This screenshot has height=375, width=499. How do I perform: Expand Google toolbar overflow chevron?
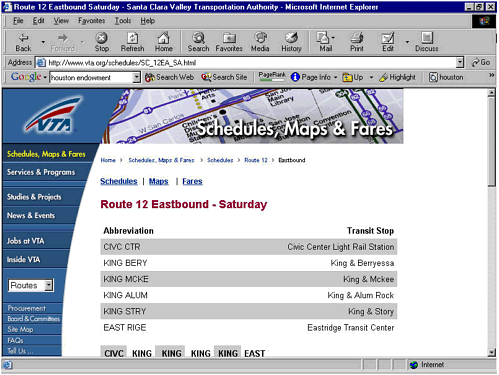(491, 76)
